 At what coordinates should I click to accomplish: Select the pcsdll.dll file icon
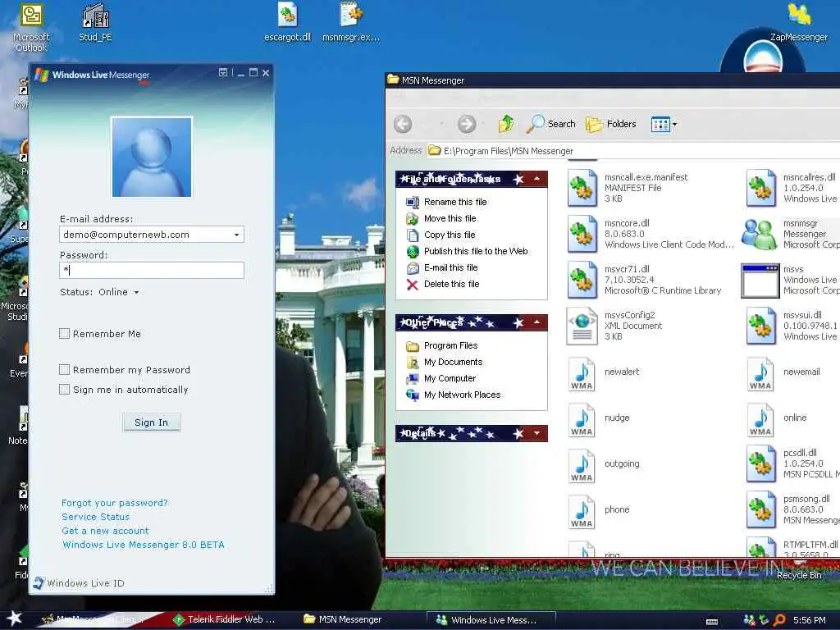pos(761,464)
